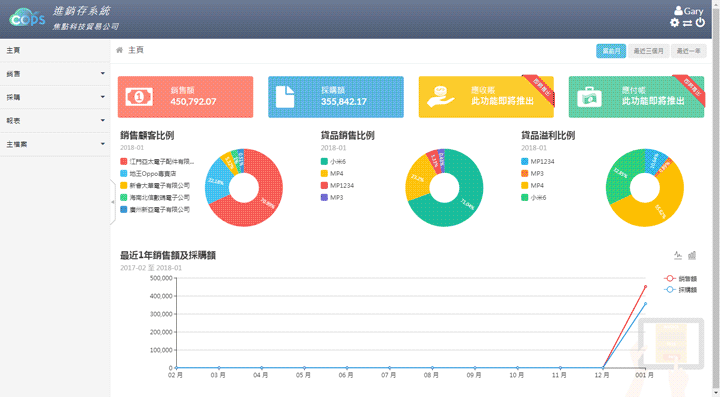
Task: Toggle 廣州新亞電子有限公司 legend entry
Action: point(155,209)
